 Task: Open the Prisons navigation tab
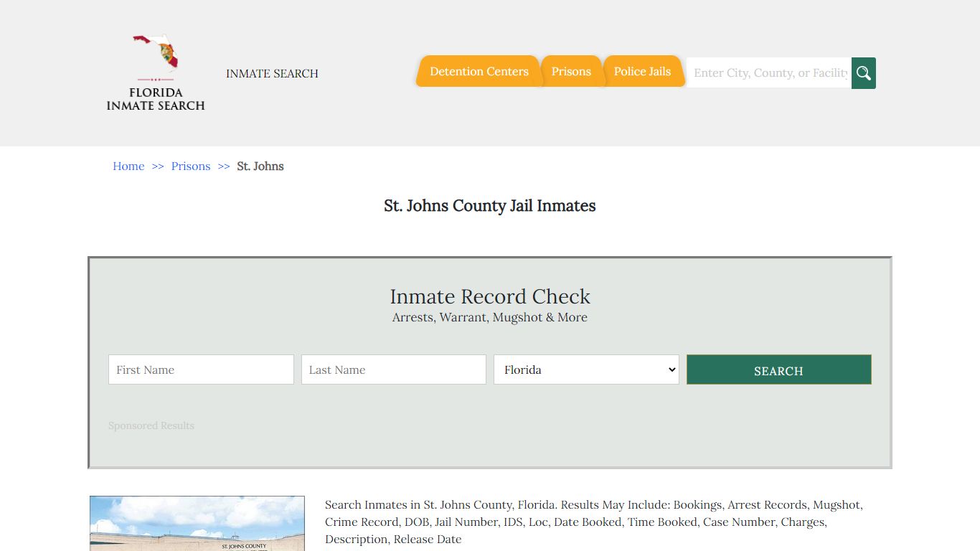(571, 71)
